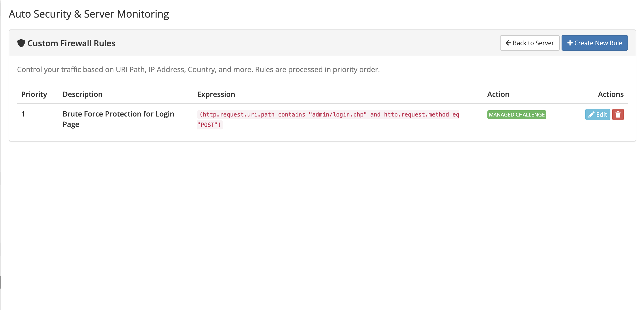Image resolution: width=644 pixels, height=310 pixels.
Task: Click the shield icon beside Custom Firewall Rules
Action: point(21,43)
